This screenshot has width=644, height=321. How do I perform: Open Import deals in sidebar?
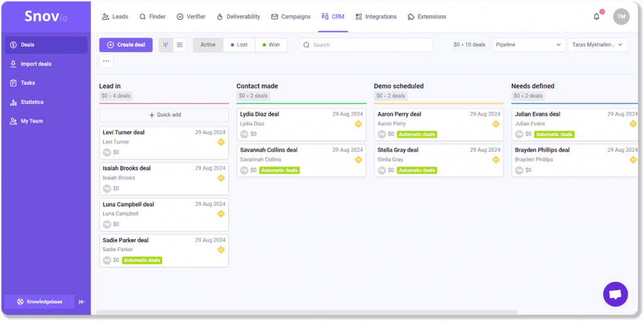[x=46, y=64]
